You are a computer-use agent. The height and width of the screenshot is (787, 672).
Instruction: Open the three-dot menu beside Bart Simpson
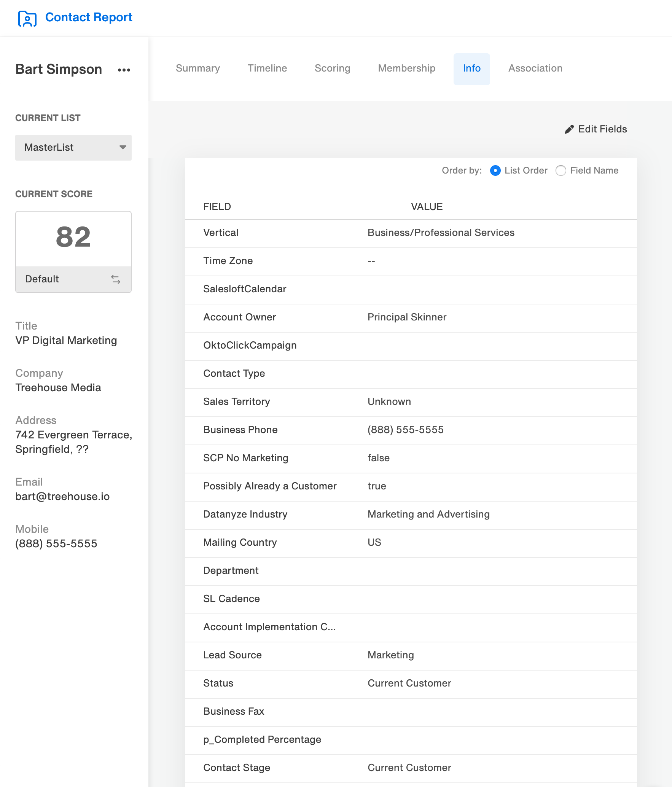click(124, 70)
